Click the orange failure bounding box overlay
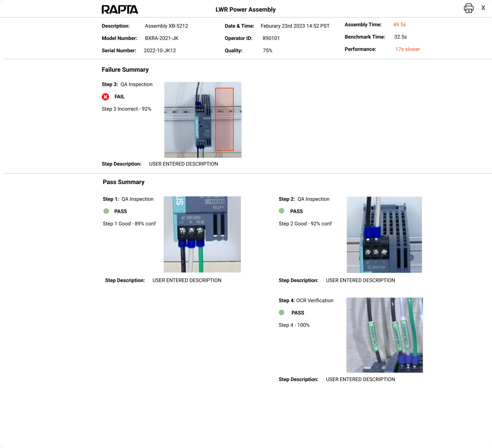The image size is (492, 448). 225,119
